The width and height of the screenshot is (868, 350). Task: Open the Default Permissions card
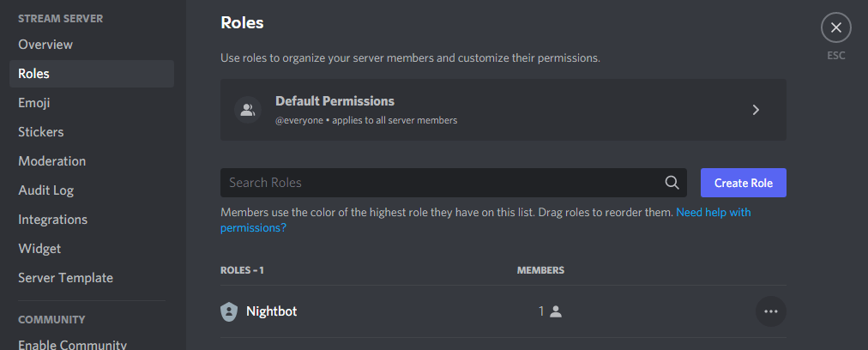click(x=503, y=110)
